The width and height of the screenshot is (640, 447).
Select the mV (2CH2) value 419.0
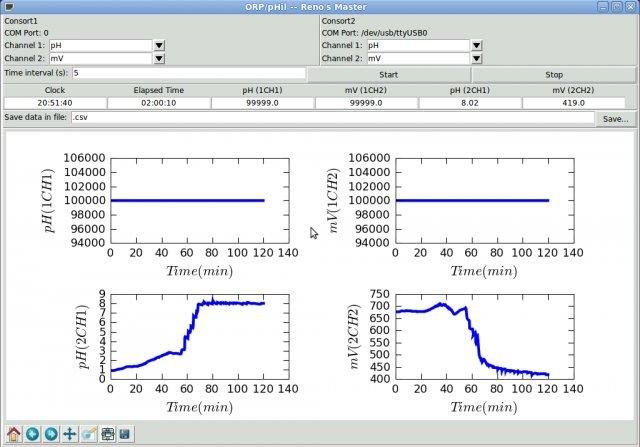click(573, 103)
